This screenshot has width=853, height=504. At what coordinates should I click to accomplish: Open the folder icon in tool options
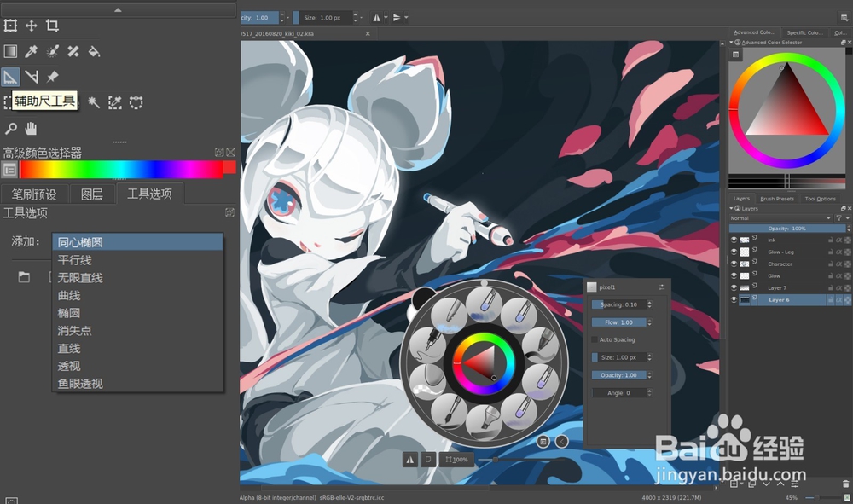pos(24,277)
